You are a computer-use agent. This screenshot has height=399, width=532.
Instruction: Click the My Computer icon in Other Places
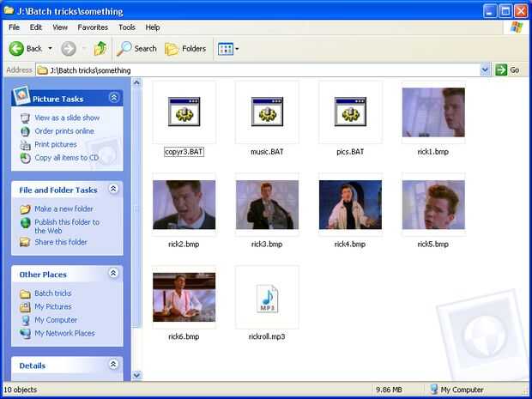point(26,320)
